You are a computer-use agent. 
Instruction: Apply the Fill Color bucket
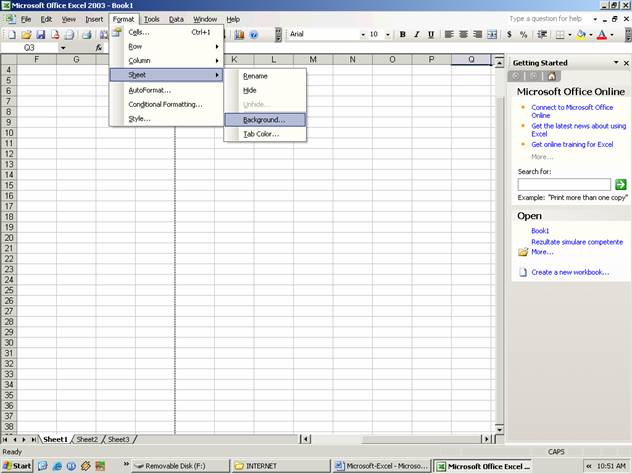581,35
